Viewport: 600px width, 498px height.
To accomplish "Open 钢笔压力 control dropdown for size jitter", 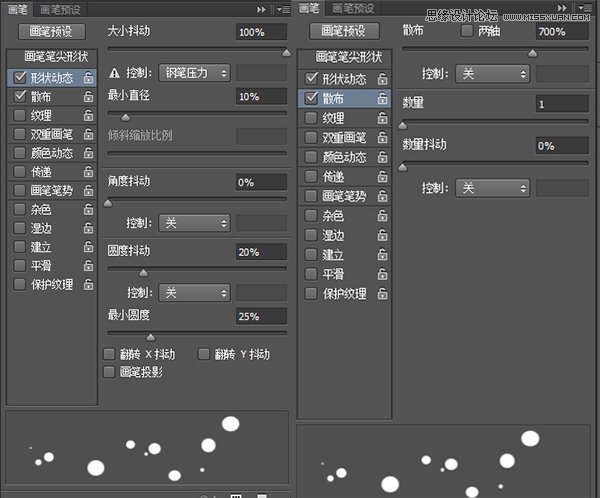I will click(194, 73).
